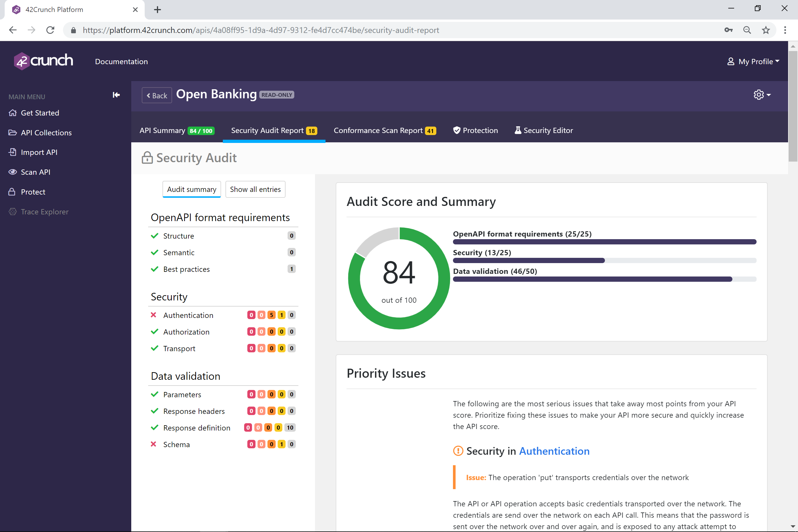Click Get Started in the sidebar
The image size is (798, 532).
point(40,113)
